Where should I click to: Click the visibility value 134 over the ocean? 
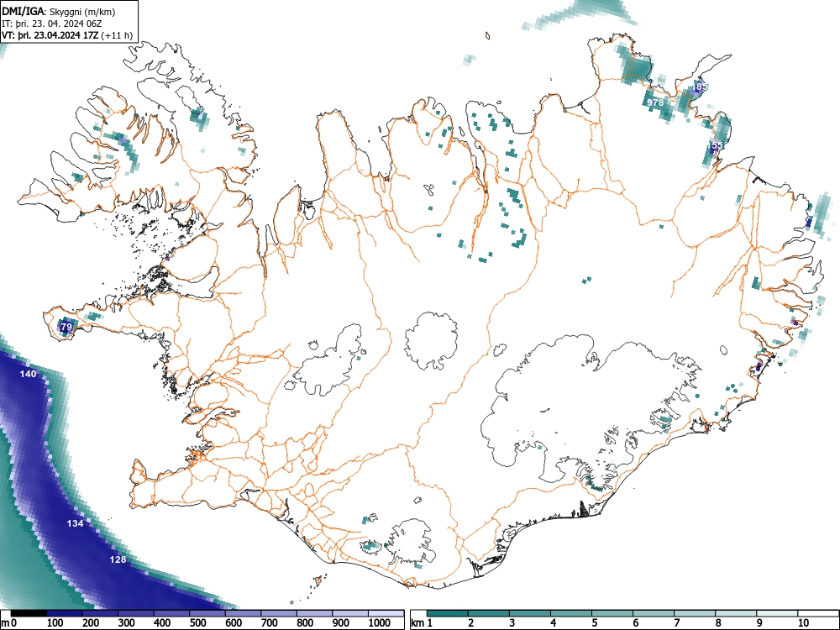point(75,523)
